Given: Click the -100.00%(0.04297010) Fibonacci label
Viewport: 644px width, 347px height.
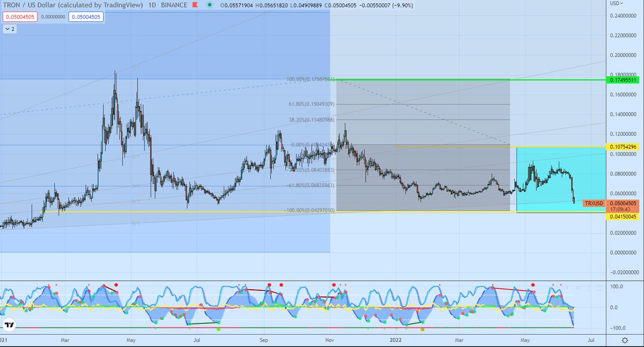Looking at the screenshot, I should [x=310, y=210].
